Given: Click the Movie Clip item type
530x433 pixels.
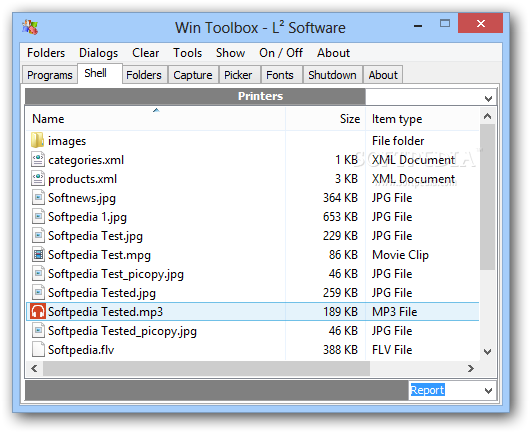Looking at the screenshot, I should [400, 255].
